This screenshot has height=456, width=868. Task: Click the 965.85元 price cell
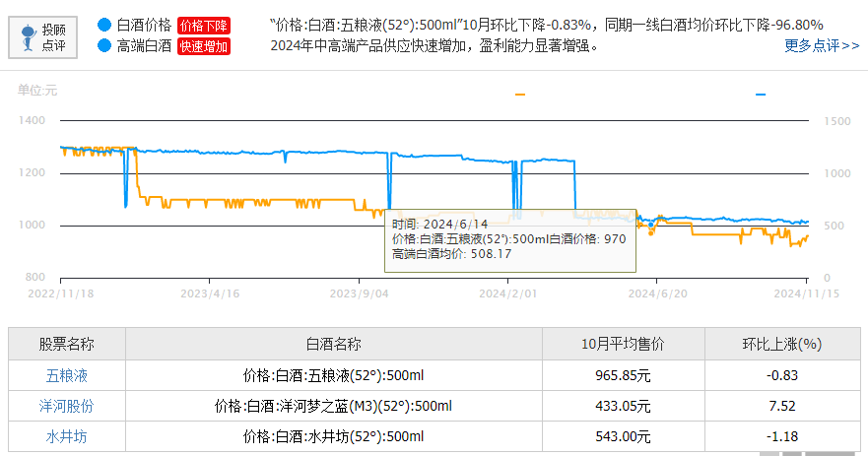(x=624, y=376)
